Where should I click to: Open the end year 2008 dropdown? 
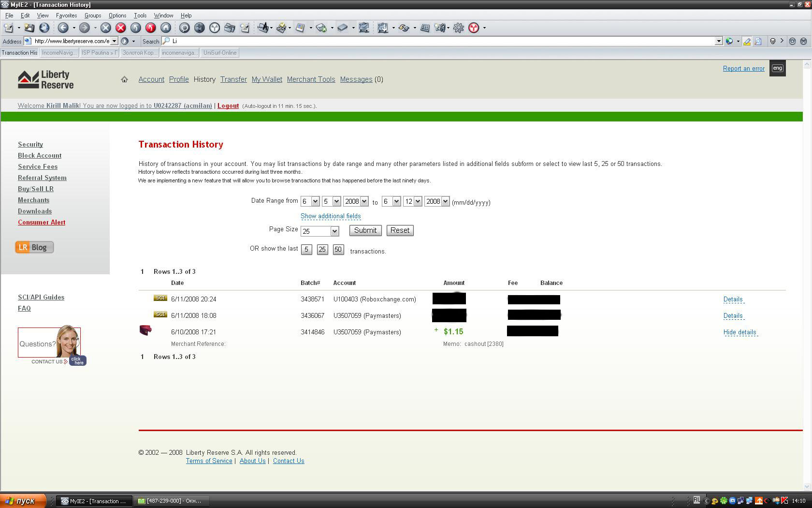click(x=445, y=201)
